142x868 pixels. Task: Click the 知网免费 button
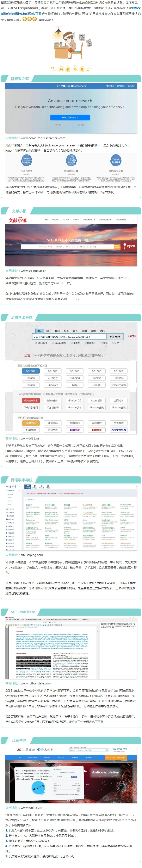(75, 430)
